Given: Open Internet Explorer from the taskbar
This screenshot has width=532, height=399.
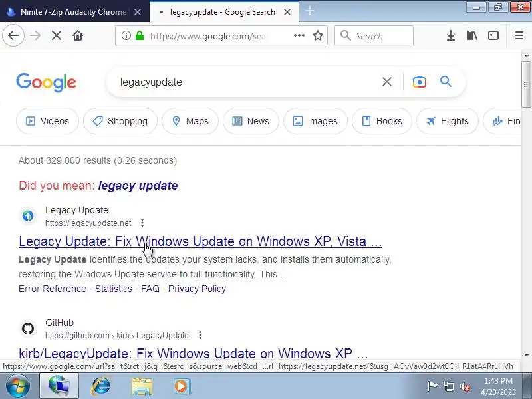Looking at the screenshot, I should tap(100, 386).
